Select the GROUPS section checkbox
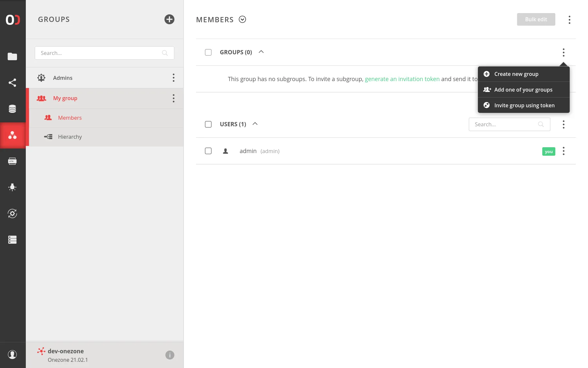The height and width of the screenshot is (368, 588). pos(208,52)
